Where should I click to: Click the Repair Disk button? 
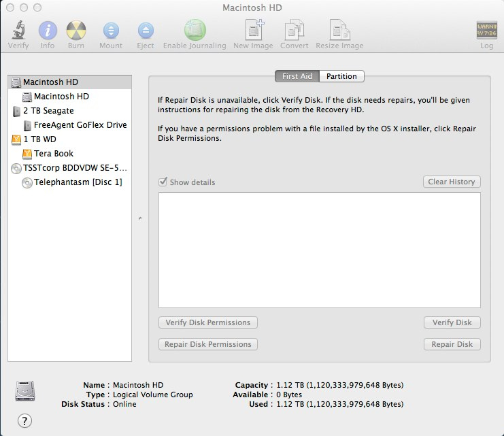(x=452, y=344)
